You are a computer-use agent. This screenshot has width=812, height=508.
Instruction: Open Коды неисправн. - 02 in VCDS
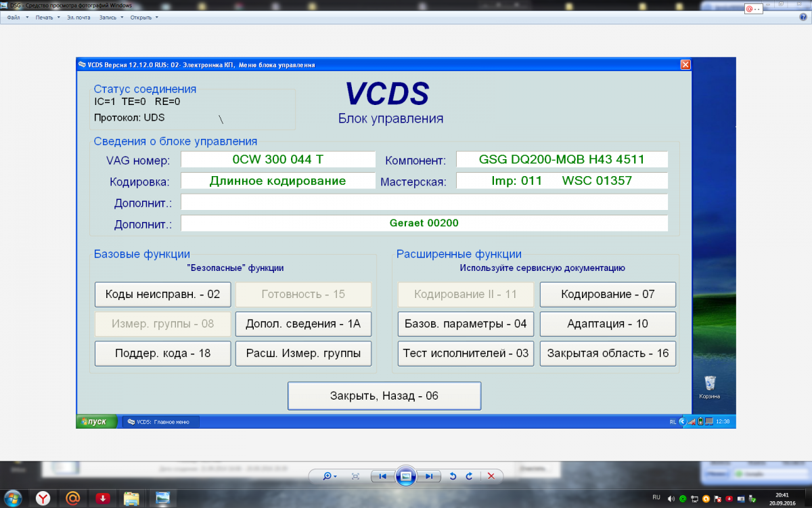[x=163, y=295]
